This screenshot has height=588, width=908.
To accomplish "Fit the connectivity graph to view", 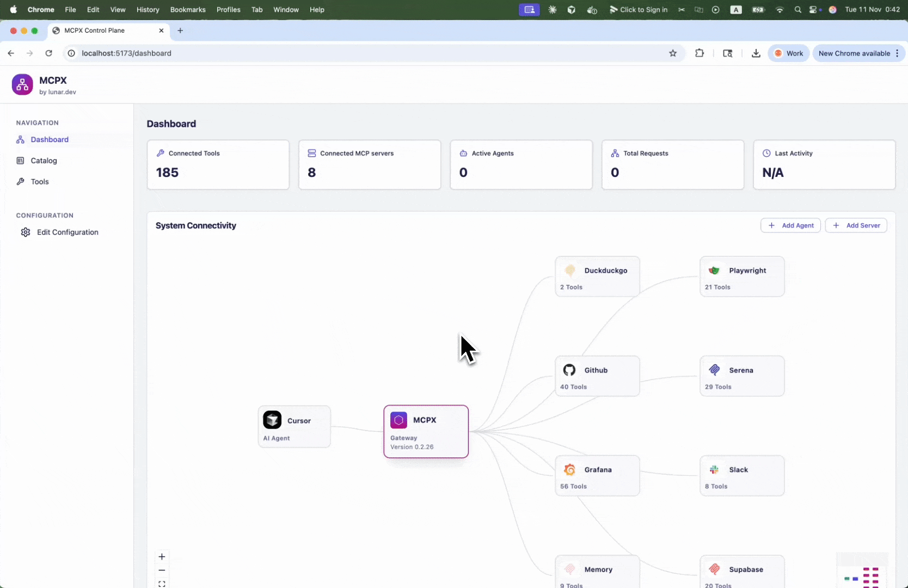I will tap(162, 584).
